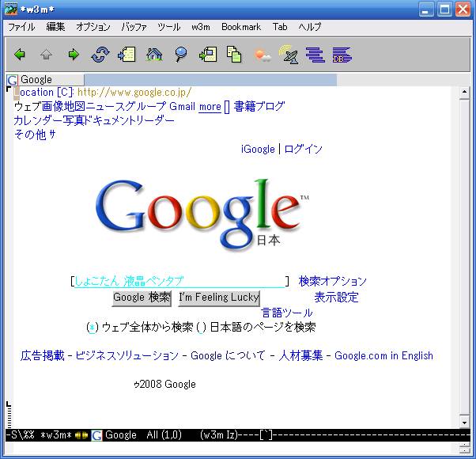Open the Gmail link

[183, 106]
